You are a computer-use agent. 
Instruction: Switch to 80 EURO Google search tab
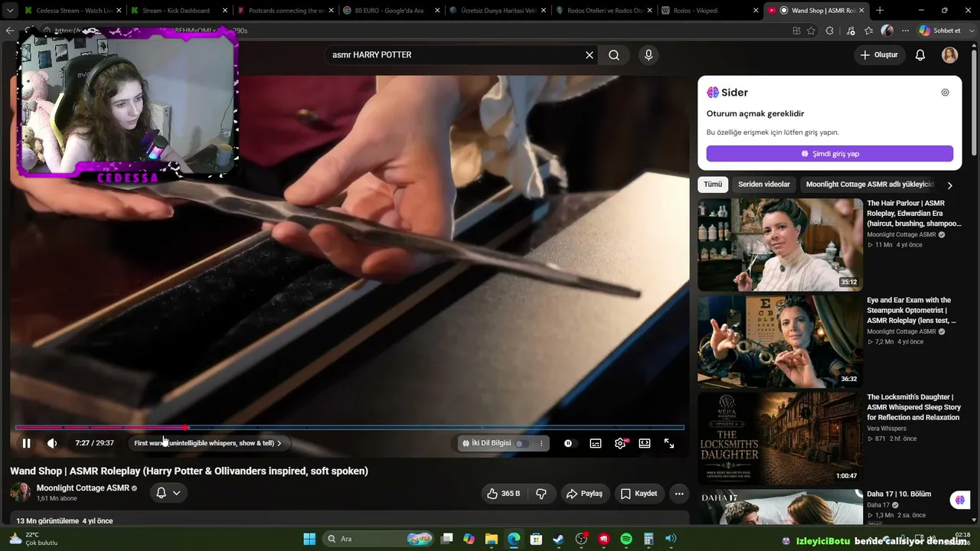click(x=390, y=11)
